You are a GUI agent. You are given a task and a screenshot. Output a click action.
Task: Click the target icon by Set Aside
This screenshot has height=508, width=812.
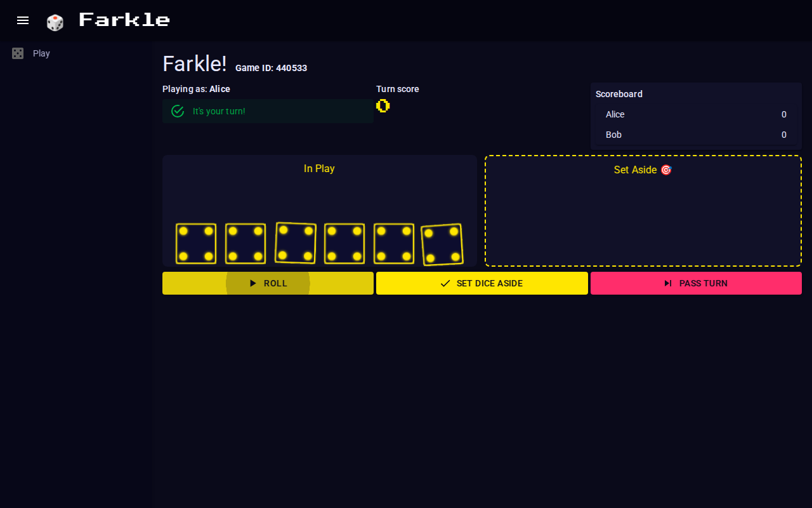(666, 170)
